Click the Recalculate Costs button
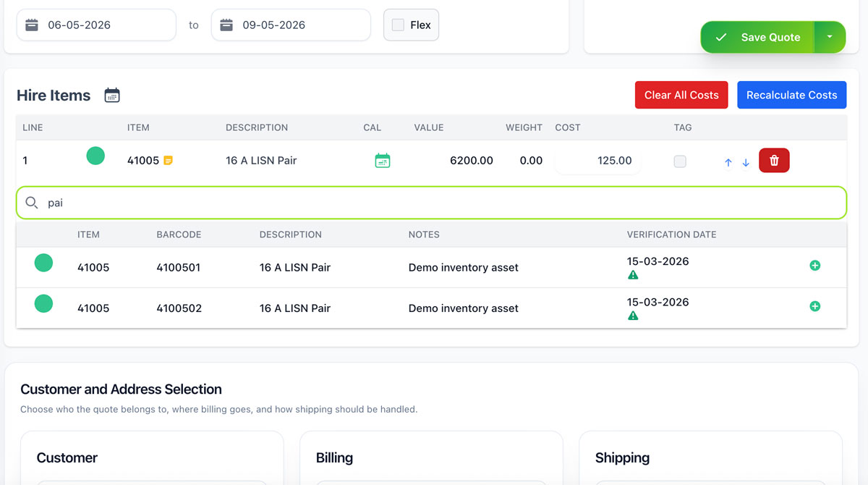Screen dimensions: 868x485 click(791, 95)
